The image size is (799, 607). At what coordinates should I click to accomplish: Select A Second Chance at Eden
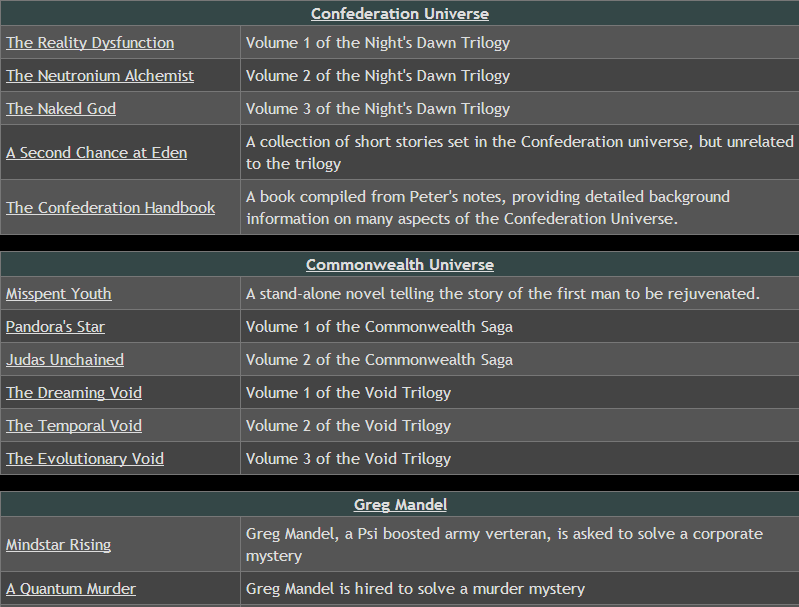96,153
